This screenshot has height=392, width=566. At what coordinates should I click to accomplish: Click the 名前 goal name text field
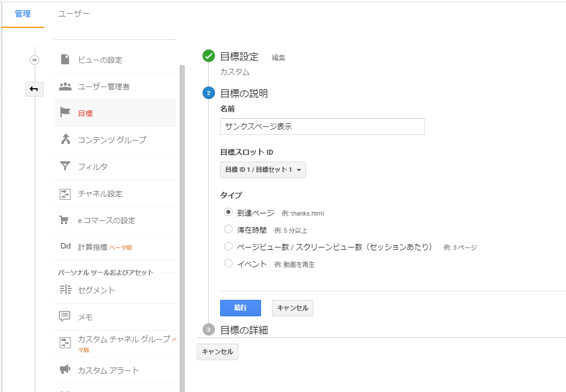[x=323, y=126]
